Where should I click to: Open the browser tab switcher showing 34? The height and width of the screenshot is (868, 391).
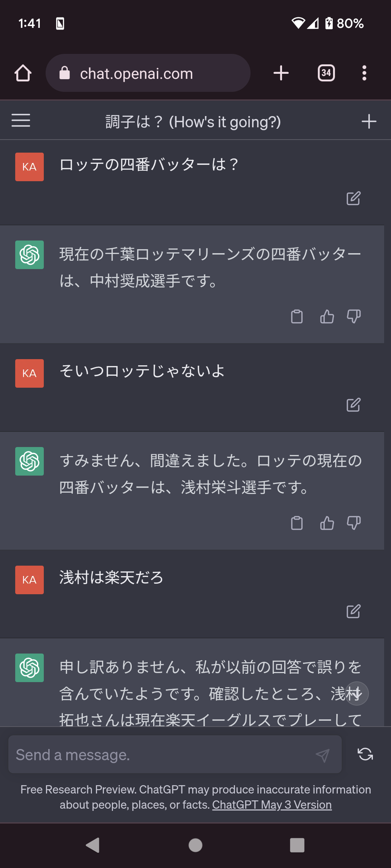(326, 73)
